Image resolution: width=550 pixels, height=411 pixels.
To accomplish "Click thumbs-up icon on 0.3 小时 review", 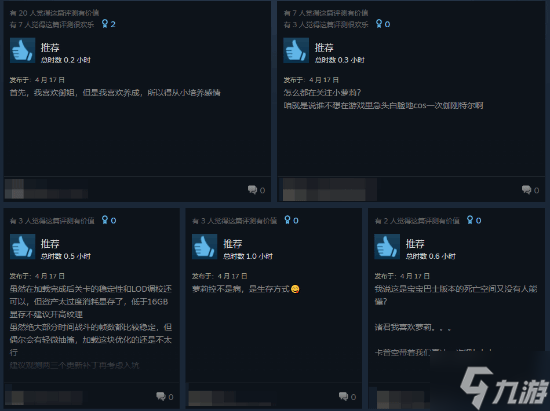I will tap(296, 50).
